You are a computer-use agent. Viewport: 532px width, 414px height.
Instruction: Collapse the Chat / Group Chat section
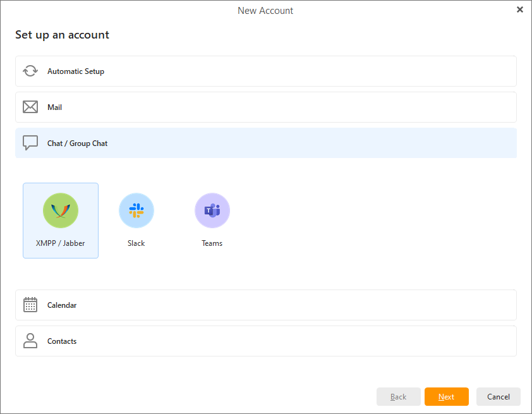265,143
